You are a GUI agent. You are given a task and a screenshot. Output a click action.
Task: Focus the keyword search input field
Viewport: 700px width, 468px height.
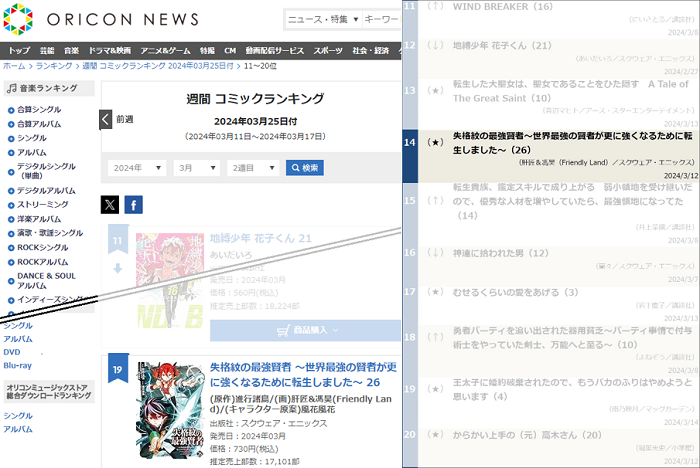(x=382, y=19)
